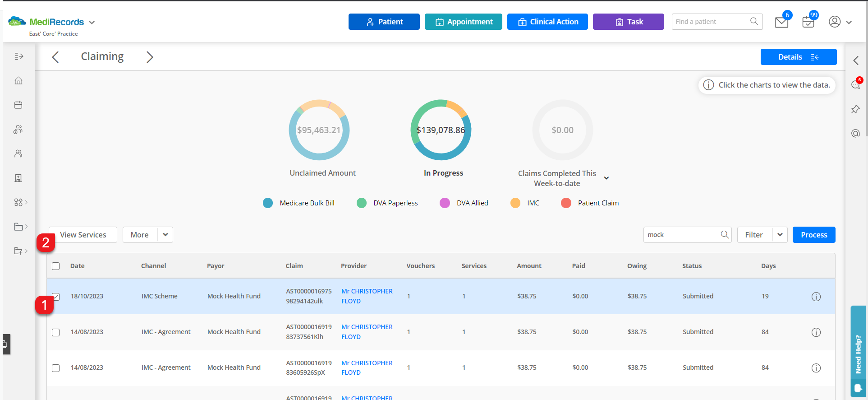Open info icon for claim 83737561Klh

pyautogui.click(x=816, y=332)
